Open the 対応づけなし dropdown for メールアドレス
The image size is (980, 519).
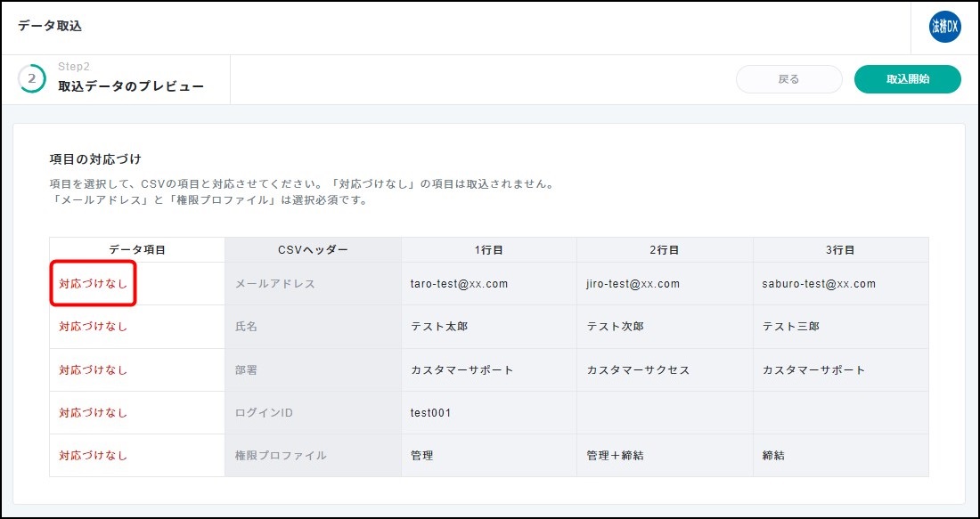(x=94, y=284)
